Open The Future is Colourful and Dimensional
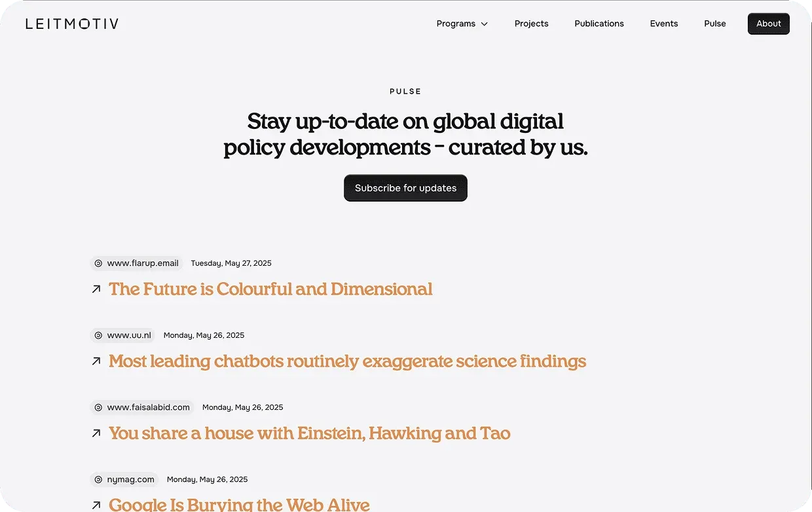Screen dimensions: 812x512 coord(270,289)
